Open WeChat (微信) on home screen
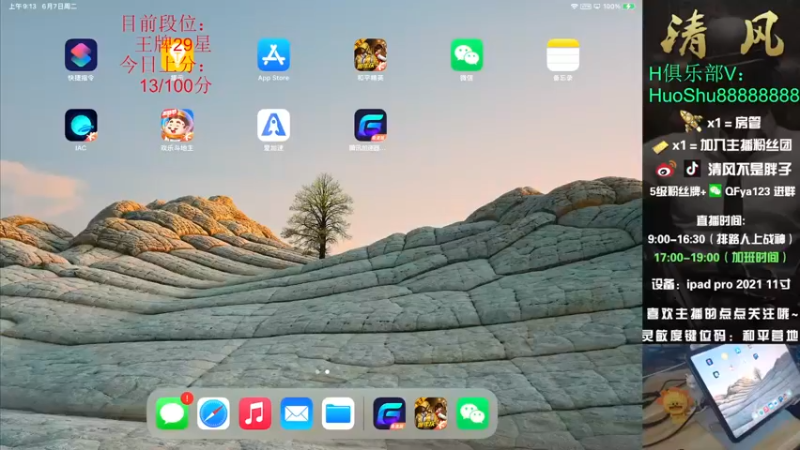Image resolution: width=800 pixels, height=450 pixels. [466, 55]
